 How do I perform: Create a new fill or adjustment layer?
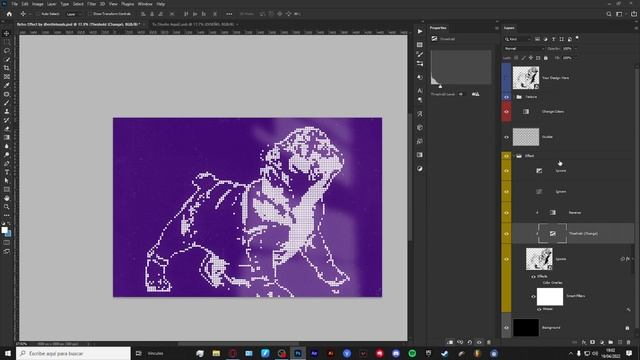[602, 342]
